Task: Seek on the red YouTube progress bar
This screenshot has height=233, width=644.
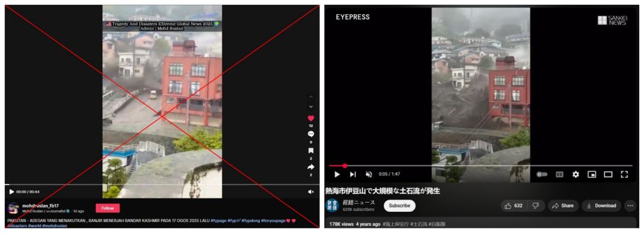Action: click(x=481, y=166)
